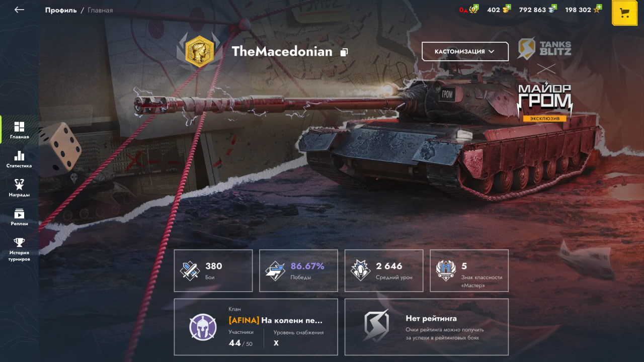Viewport: 644px width, 362px height.
Task: Go back using the left arrow
Action: (x=19, y=10)
